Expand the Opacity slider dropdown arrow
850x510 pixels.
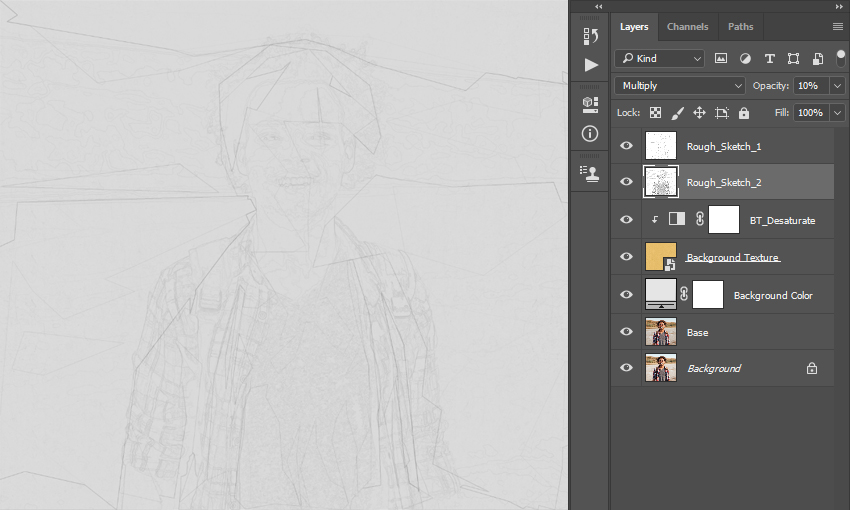point(838,86)
